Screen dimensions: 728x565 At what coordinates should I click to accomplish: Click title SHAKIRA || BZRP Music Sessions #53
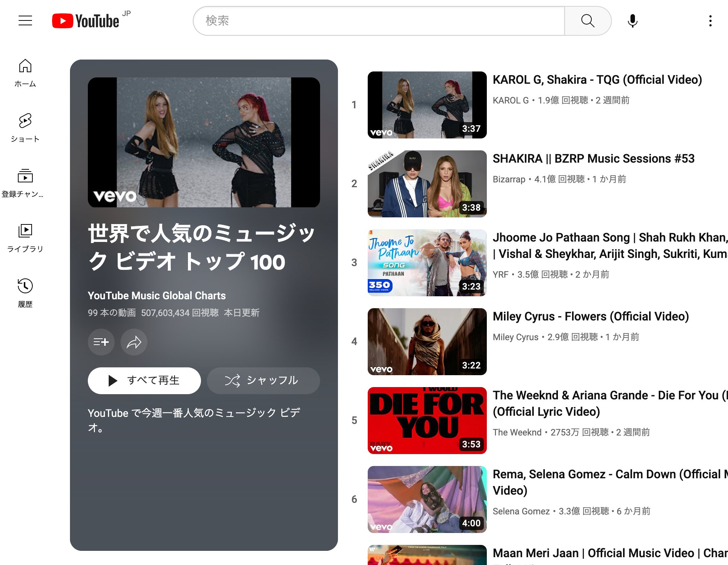pyautogui.click(x=594, y=159)
